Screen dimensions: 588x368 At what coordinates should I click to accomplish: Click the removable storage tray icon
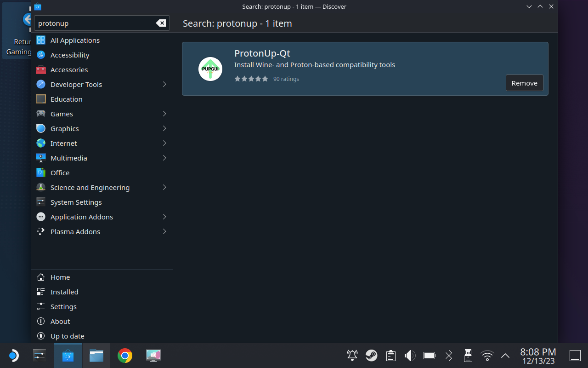[468, 356]
